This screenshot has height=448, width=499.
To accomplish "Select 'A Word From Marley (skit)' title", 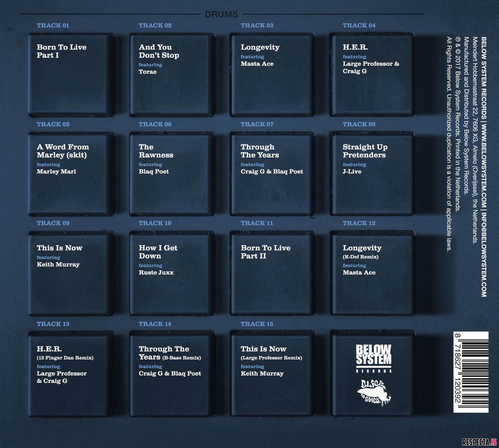I will click(63, 151).
